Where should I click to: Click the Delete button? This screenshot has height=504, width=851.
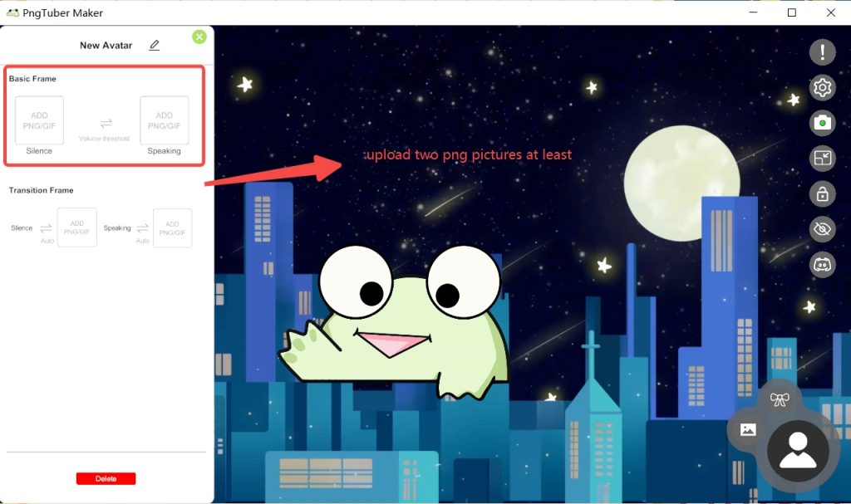(106, 478)
